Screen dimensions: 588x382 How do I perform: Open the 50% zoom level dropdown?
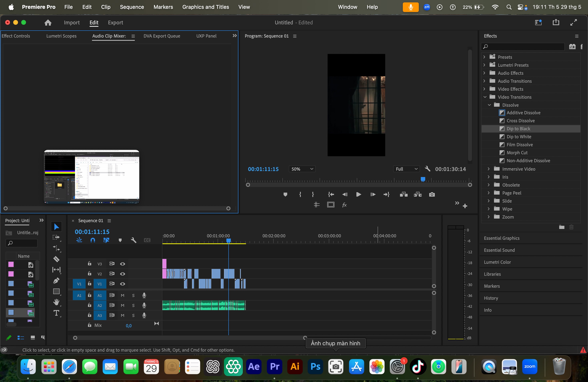click(302, 169)
